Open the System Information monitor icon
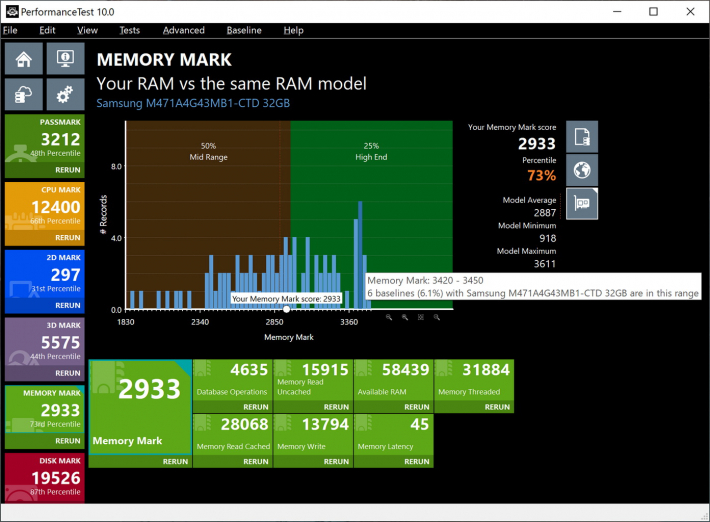Screen dimensions: 710x522 tap(65, 60)
